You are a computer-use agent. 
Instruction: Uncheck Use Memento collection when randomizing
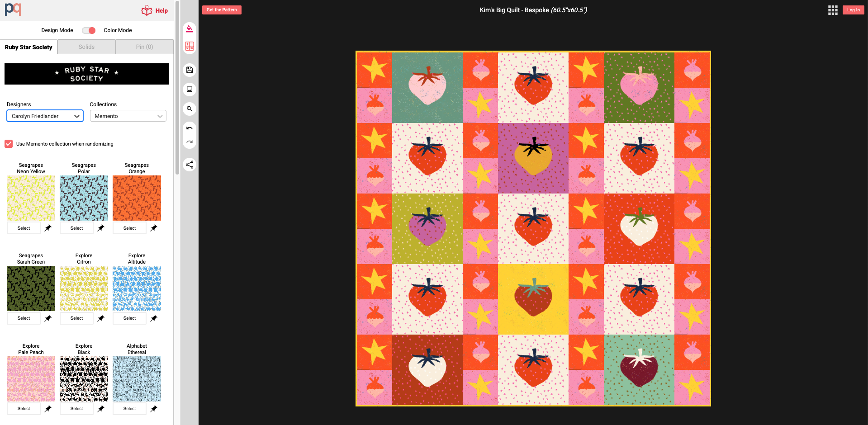pos(9,144)
